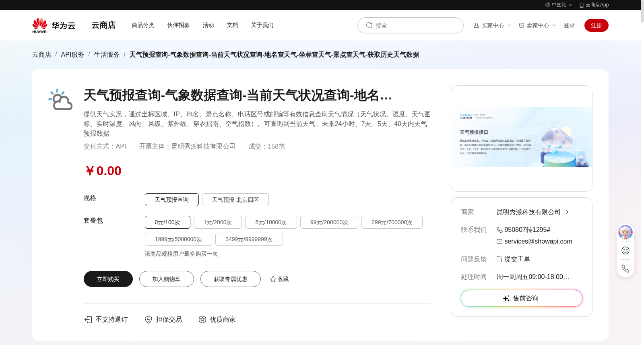Click the 登录 link

click(x=569, y=25)
